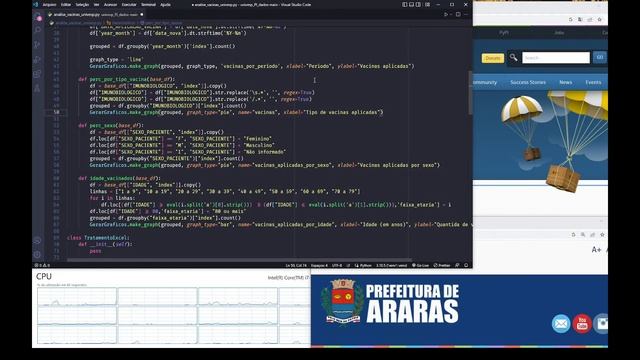Open the Arquivo menu

tap(49, 4)
